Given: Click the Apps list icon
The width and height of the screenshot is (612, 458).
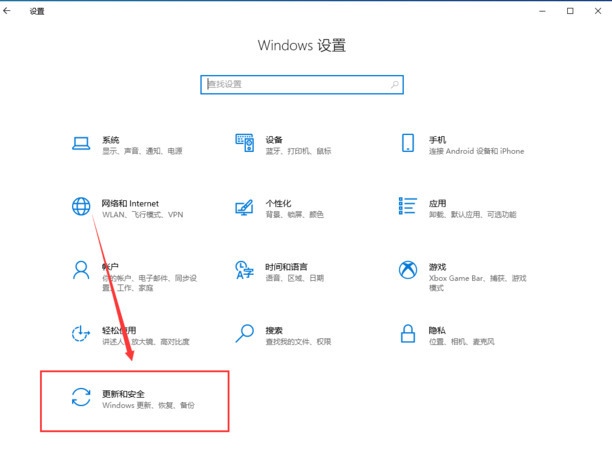Looking at the screenshot, I should click(x=408, y=206).
